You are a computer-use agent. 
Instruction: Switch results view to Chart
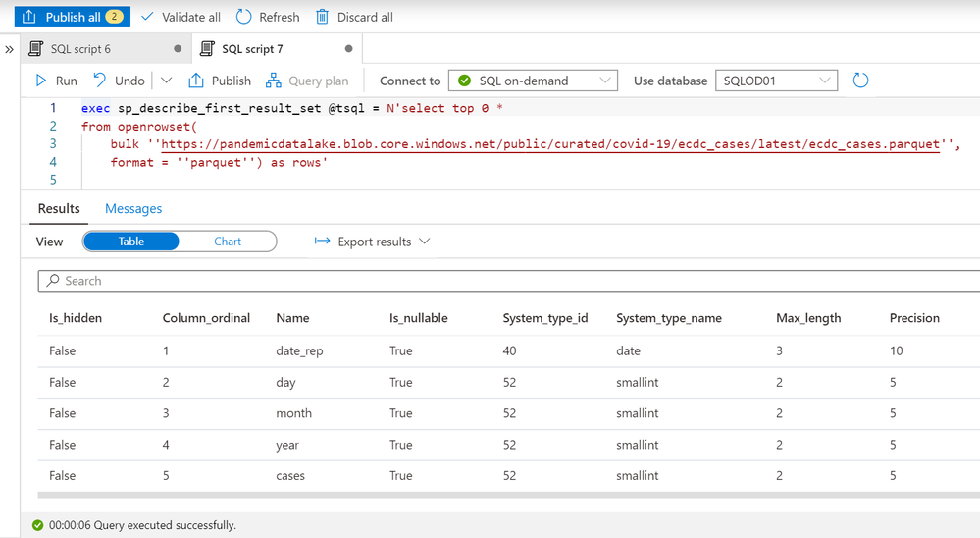228,242
